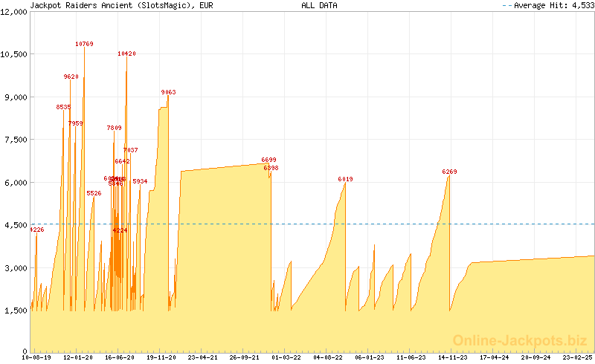The width and height of the screenshot is (595, 364).
Task: Click the peak value label 9620
Action: (71, 77)
